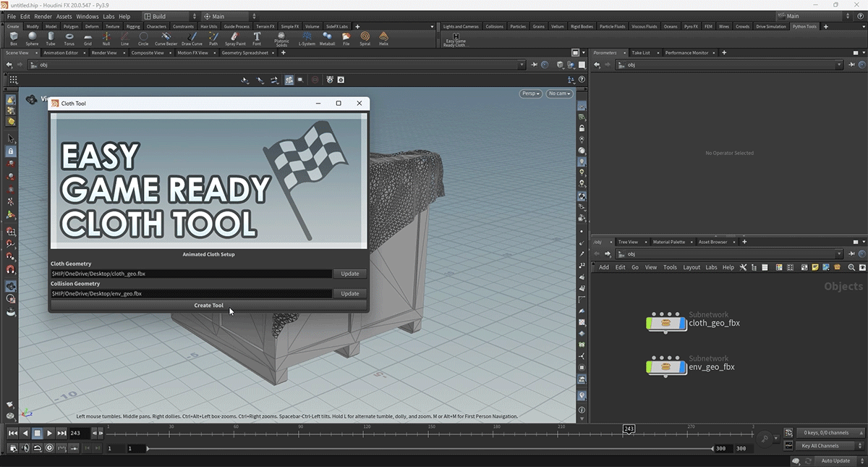Switch to the Vellum shelf tab

coord(557,27)
